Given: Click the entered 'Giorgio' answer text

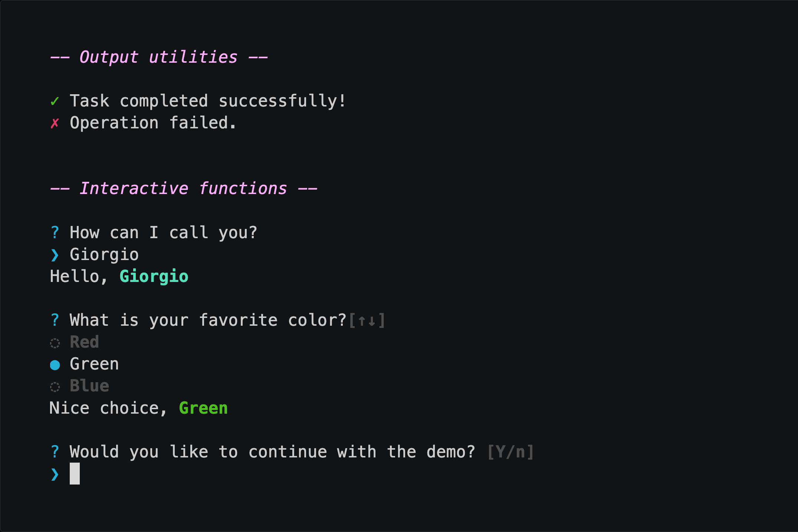Looking at the screenshot, I should tap(104, 255).
